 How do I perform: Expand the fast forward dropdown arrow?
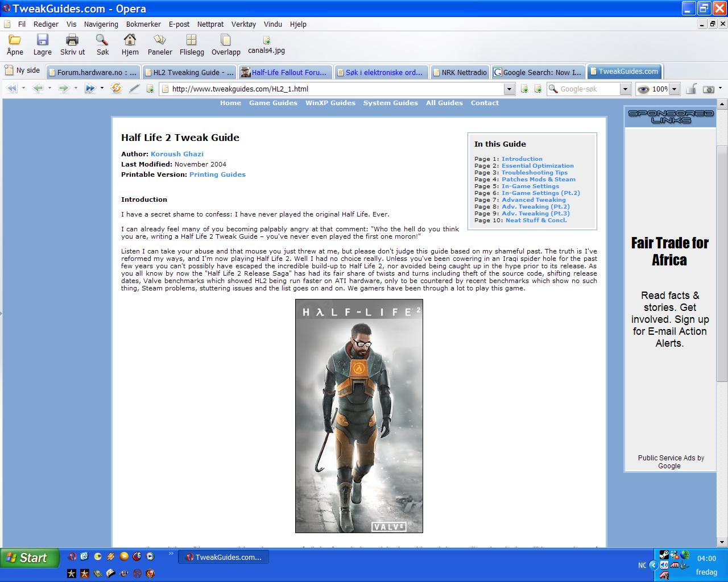(x=102, y=88)
